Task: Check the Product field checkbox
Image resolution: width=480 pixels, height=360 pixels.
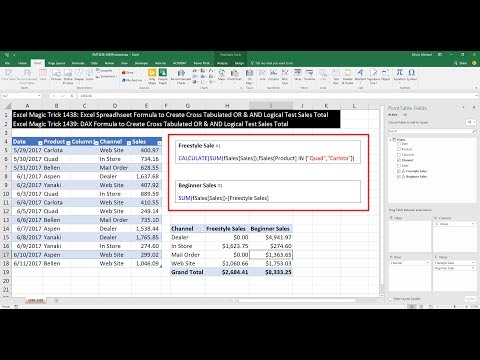Action: [x=399, y=149]
